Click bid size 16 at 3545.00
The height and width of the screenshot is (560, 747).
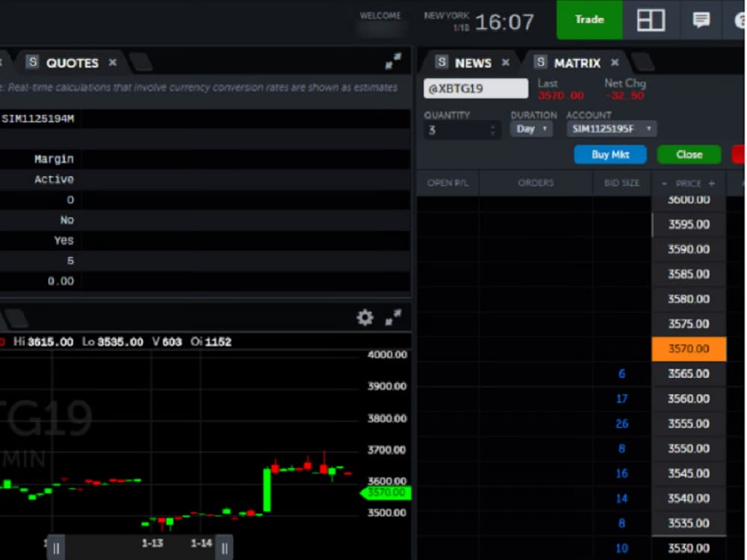click(622, 474)
